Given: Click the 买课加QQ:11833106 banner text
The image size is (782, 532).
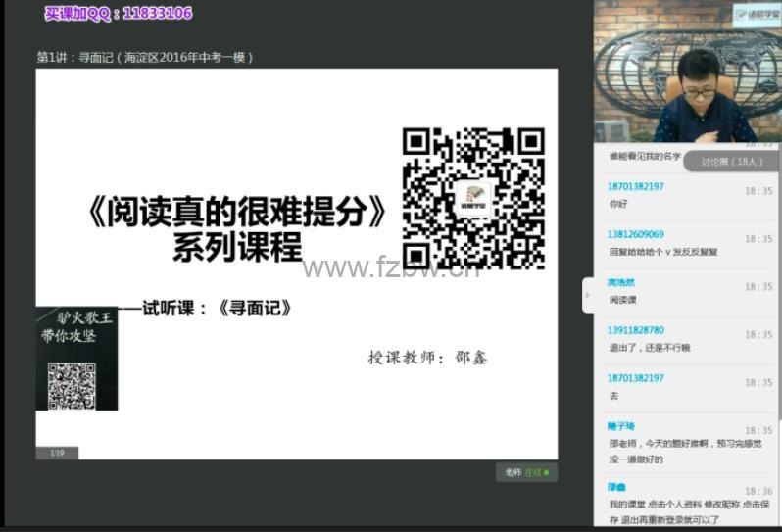Looking at the screenshot, I should coord(119,13).
